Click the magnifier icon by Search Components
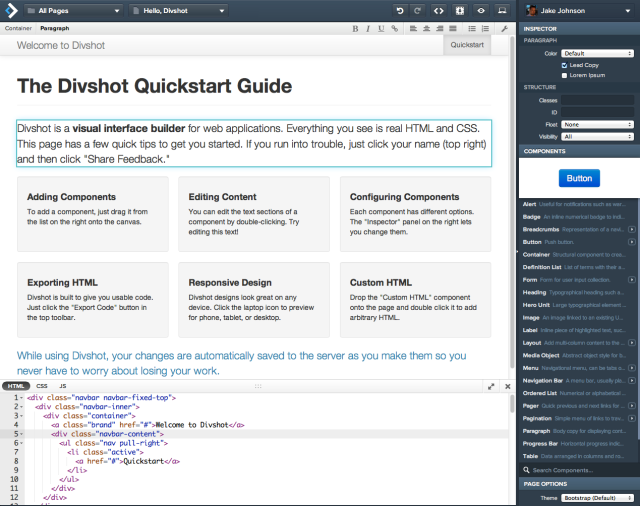 [527, 470]
